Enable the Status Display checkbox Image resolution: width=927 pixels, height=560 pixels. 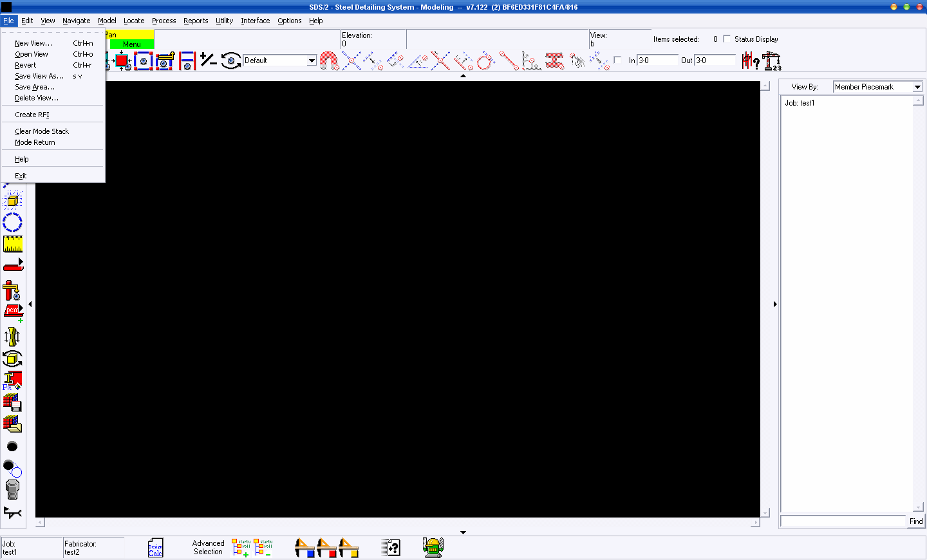click(727, 39)
